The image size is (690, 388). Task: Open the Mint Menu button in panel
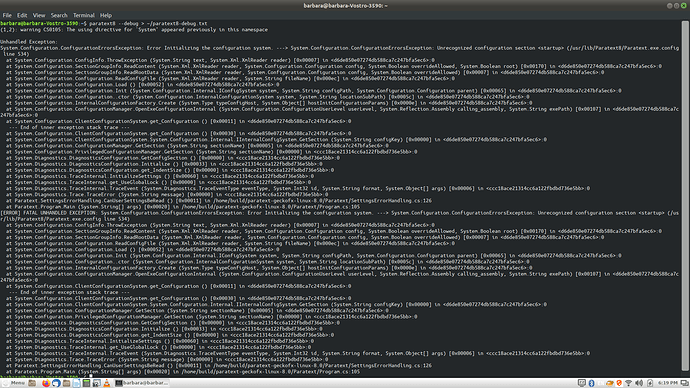pos(14,383)
